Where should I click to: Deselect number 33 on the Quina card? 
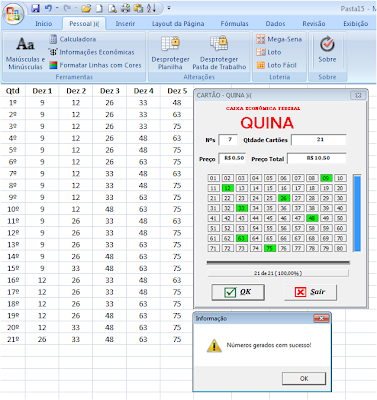click(x=242, y=208)
